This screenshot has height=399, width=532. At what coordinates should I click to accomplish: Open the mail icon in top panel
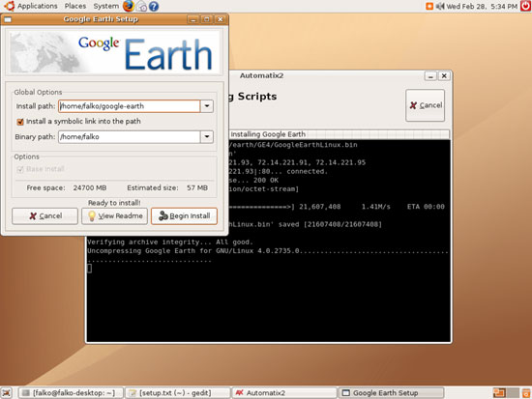[142, 6]
